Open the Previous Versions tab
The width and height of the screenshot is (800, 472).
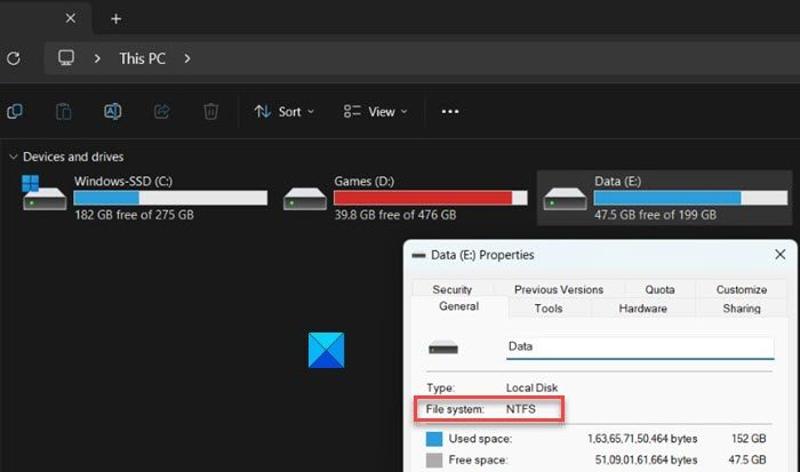558,289
